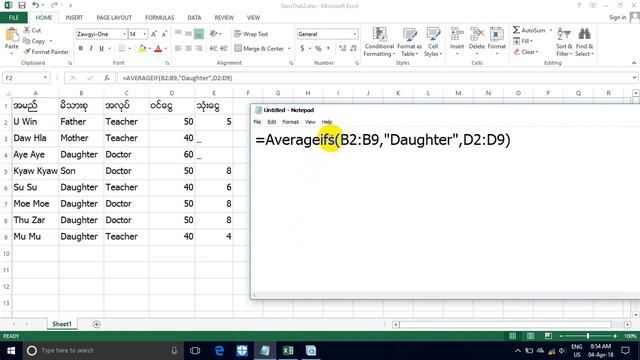This screenshot has height=360, width=640.
Task: Click the percent style icon
Action: tap(318, 49)
